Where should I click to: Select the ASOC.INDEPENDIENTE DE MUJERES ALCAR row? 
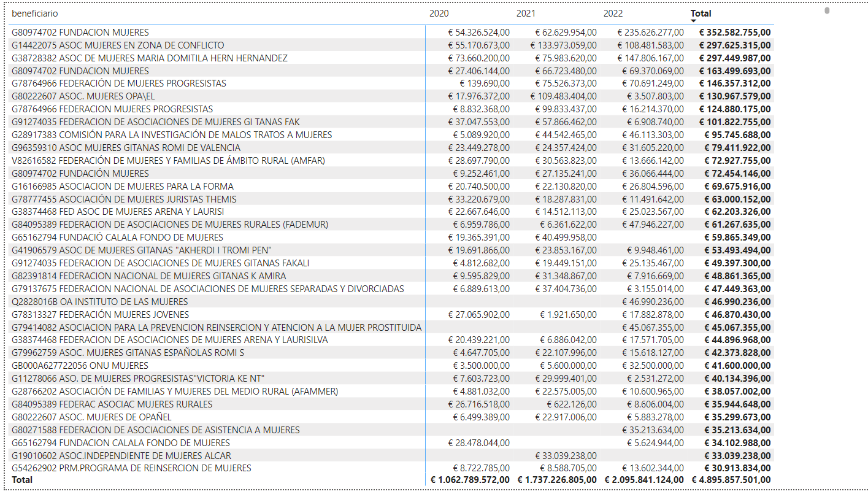pos(393,455)
